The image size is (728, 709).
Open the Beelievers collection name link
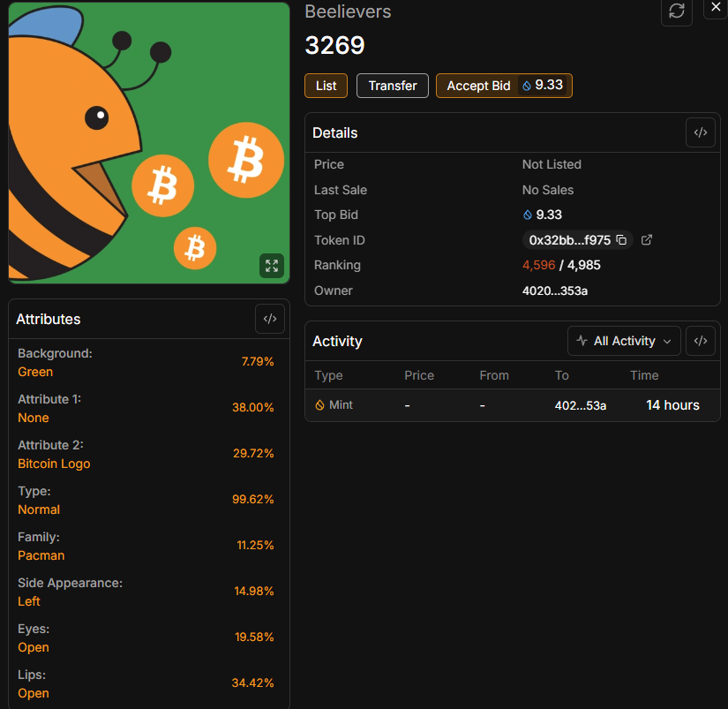348,11
